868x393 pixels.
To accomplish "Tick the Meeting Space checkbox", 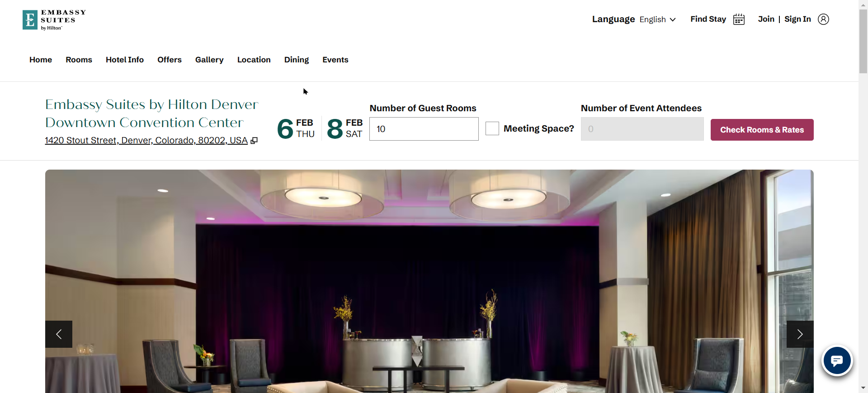I will click(x=492, y=128).
